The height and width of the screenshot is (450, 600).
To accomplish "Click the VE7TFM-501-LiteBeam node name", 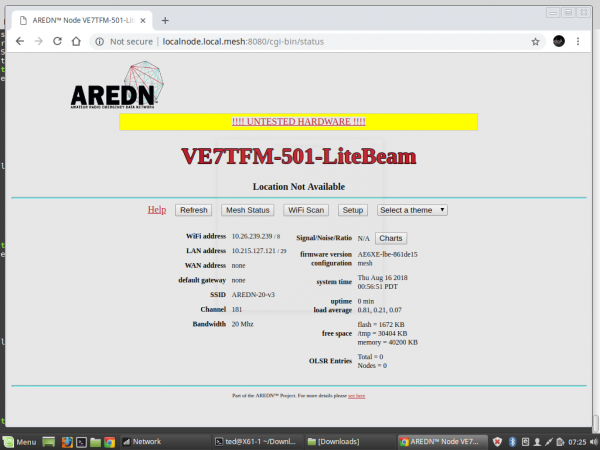I will (x=298, y=157).
